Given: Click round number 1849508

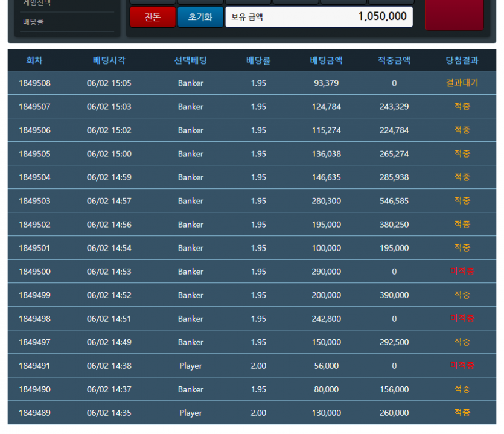Looking at the screenshot, I should (x=34, y=83).
